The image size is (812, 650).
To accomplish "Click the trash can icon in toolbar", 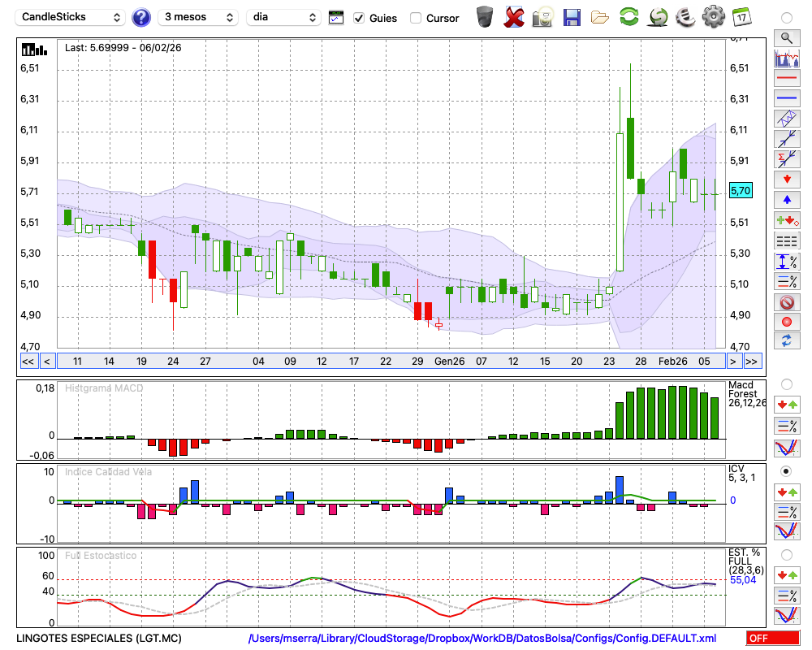I will click(x=485, y=17).
